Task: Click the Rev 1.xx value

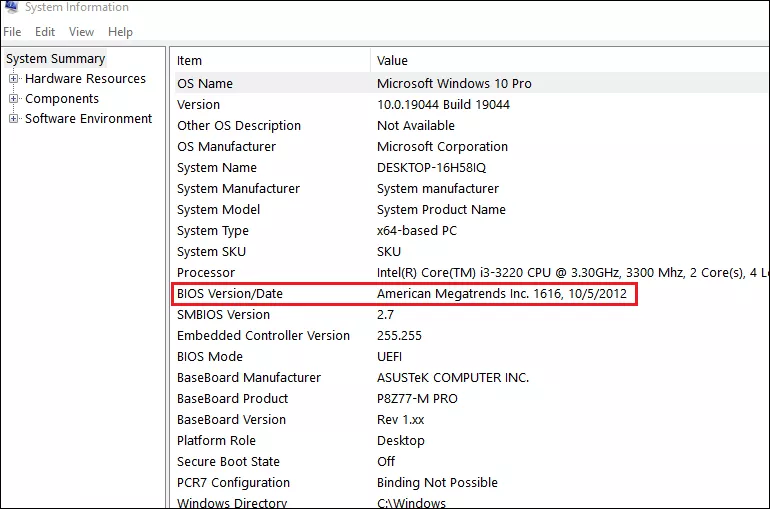Action: 400,420
